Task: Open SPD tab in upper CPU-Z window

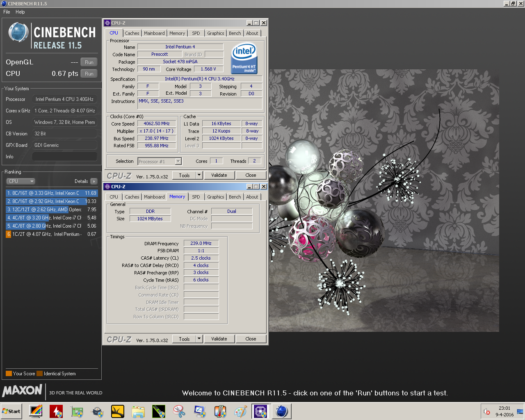Action: (x=196, y=33)
